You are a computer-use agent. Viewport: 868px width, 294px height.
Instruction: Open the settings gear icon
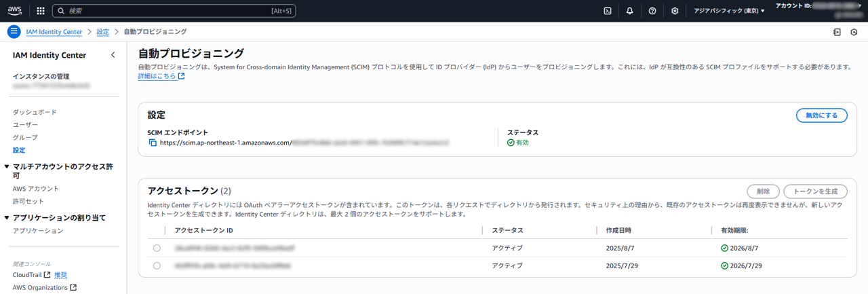pyautogui.click(x=675, y=11)
